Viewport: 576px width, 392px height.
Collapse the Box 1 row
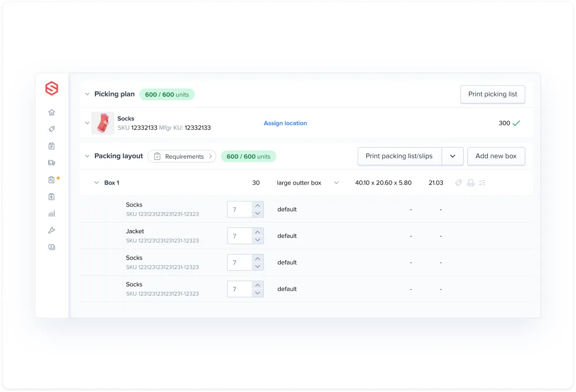(x=96, y=183)
